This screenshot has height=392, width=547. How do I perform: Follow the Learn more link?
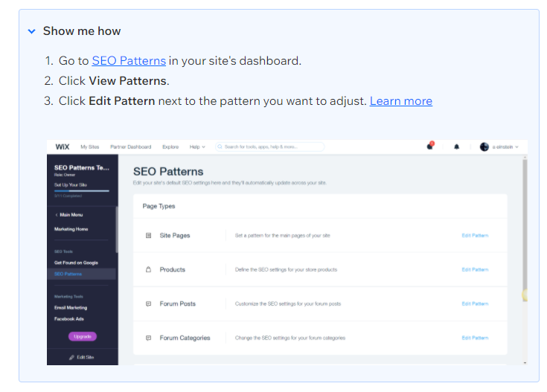[x=401, y=101]
